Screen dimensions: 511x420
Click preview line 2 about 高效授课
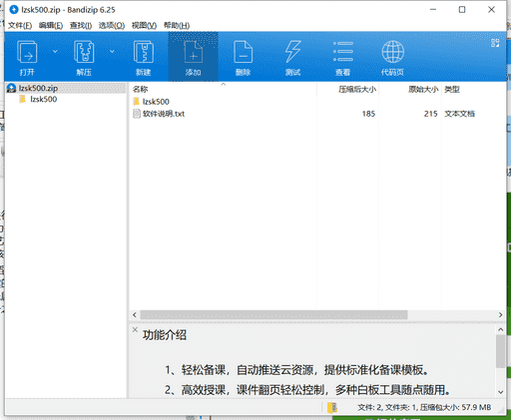307,390
